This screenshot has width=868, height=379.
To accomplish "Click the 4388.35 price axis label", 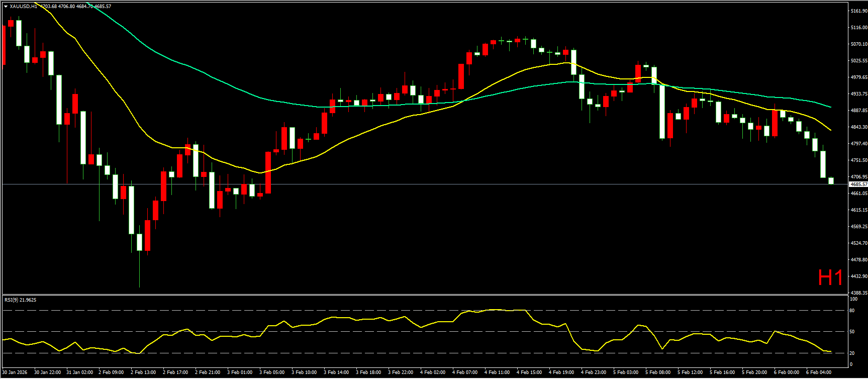I will point(858,293).
